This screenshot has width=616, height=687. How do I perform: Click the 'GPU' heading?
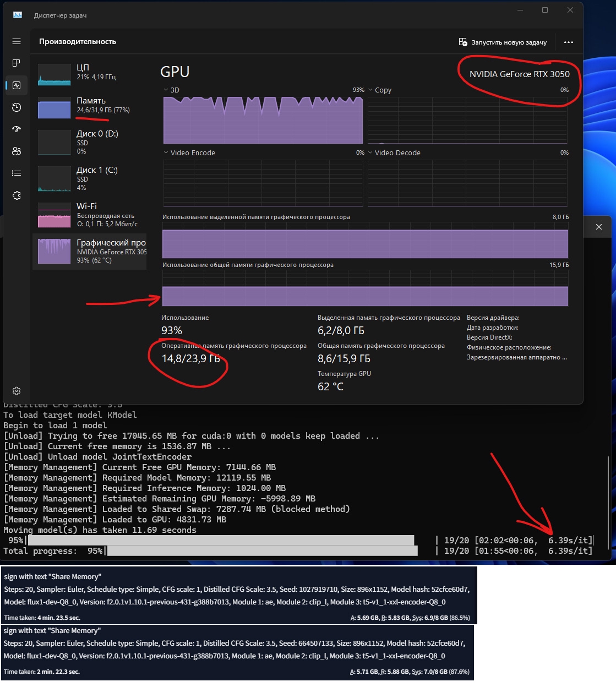point(175,72)
